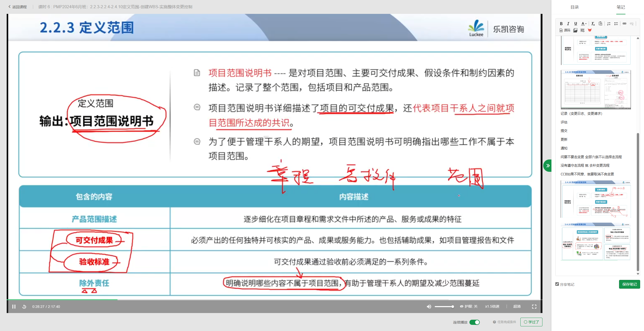The image size is (644, 331).
Task: Uncheck the 分享笔记 checkbox
Action: click(x=557, y=284)
